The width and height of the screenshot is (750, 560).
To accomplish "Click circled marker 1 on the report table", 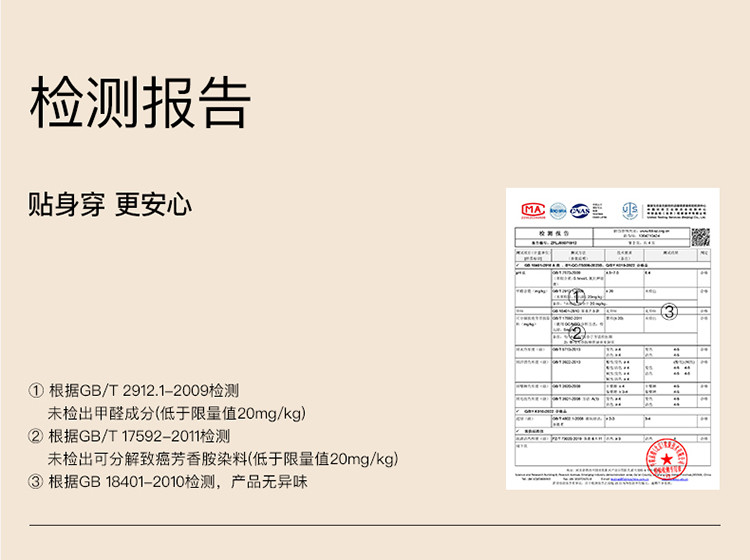I will (577, 295).
